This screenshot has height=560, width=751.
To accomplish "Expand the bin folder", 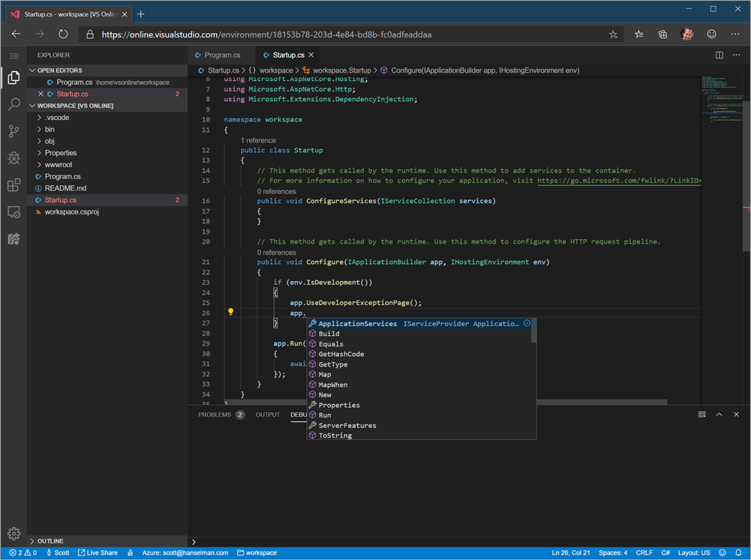I will click(x=107, y=129).
